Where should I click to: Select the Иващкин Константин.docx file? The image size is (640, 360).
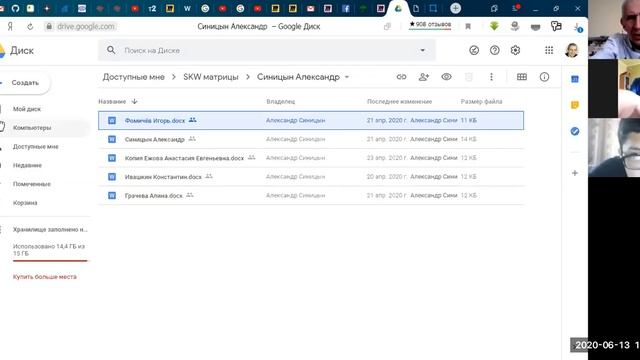click(x=311, y=177)
